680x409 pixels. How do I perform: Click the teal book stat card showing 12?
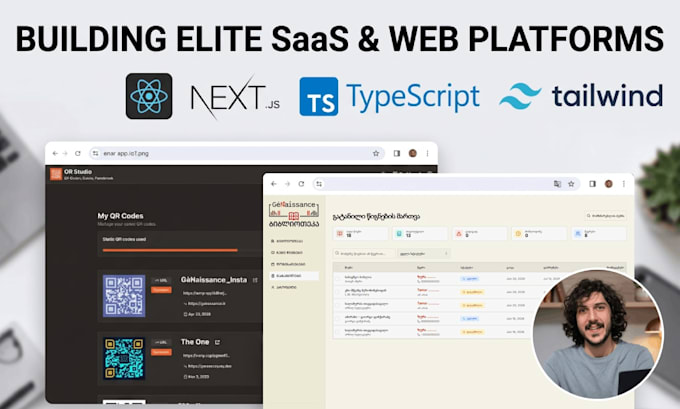click(420, 233)
